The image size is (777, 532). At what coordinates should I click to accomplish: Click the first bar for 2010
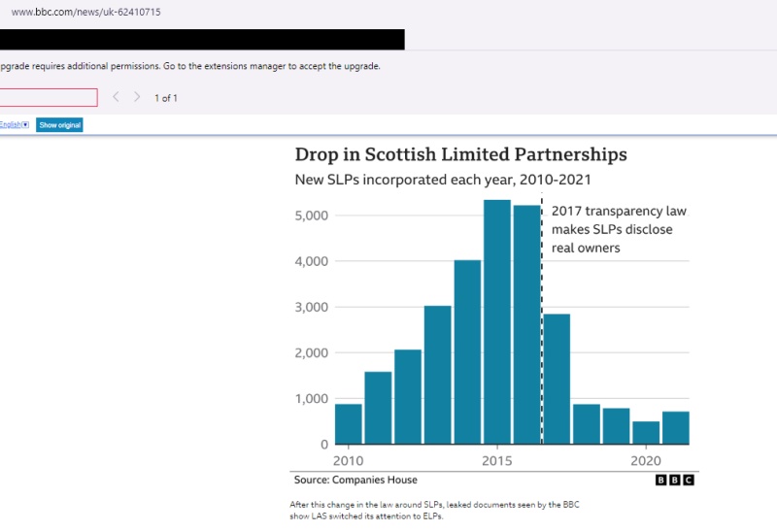[x=349, y=423]
